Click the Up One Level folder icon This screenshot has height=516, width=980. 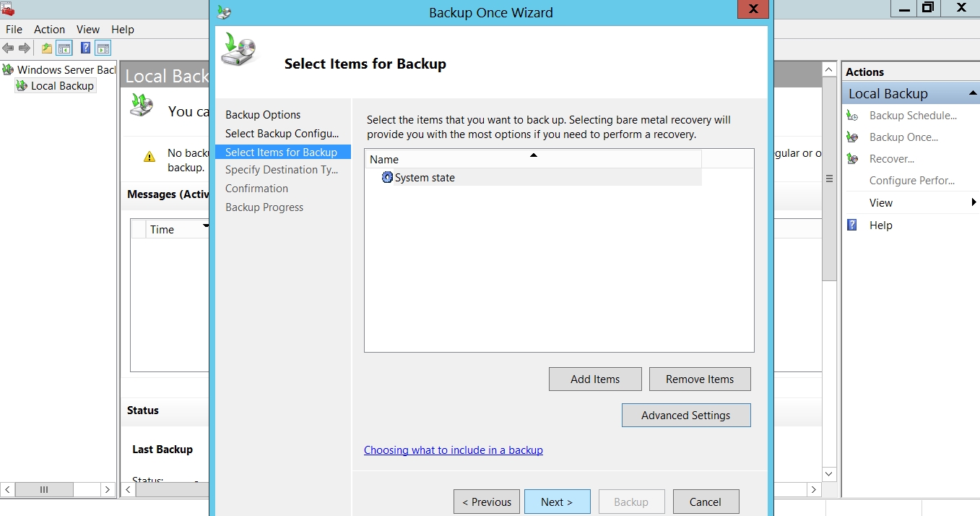(47, 48)
